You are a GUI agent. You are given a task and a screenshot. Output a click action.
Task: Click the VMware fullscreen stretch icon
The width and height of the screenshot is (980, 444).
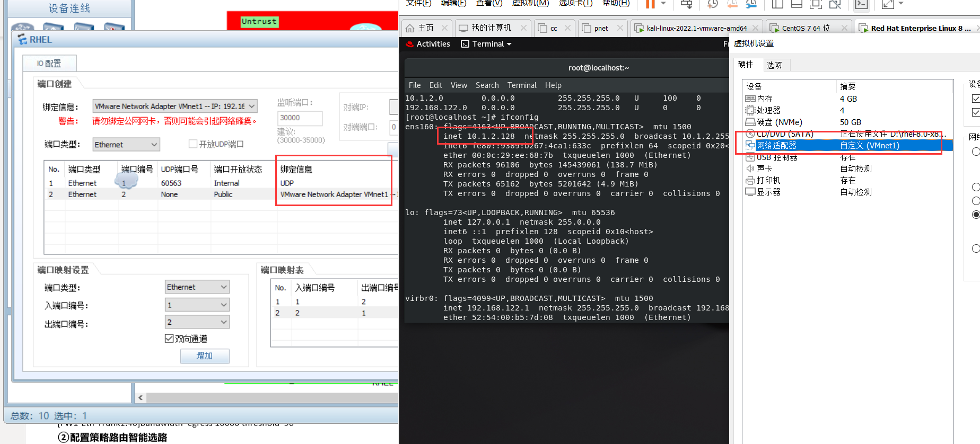(x=888, y=4)
